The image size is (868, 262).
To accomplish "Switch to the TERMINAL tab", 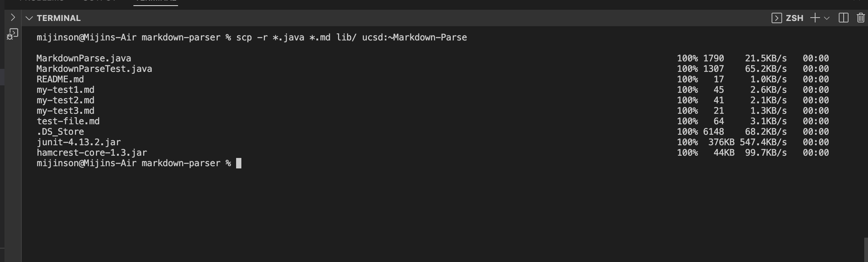I will (156, 1).
